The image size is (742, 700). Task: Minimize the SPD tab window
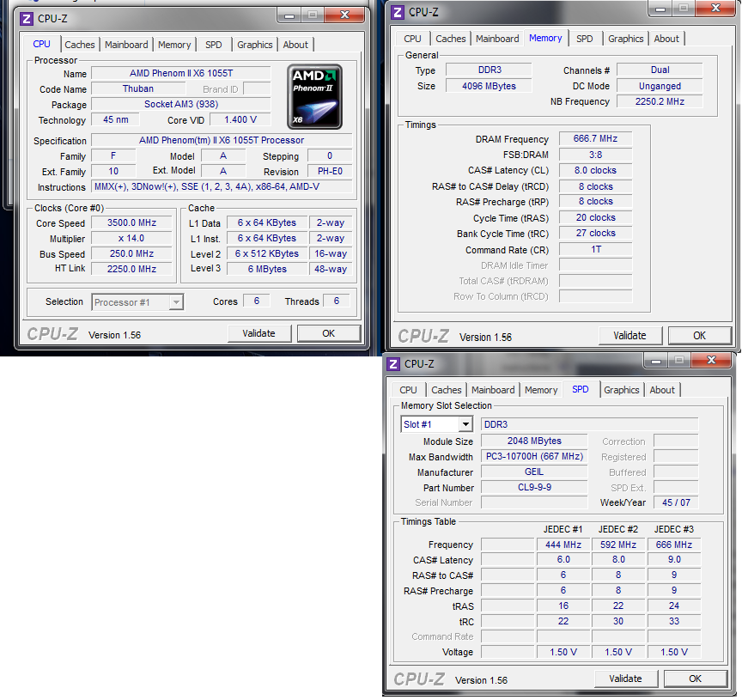pyautogui.click(x=655, y=361)
